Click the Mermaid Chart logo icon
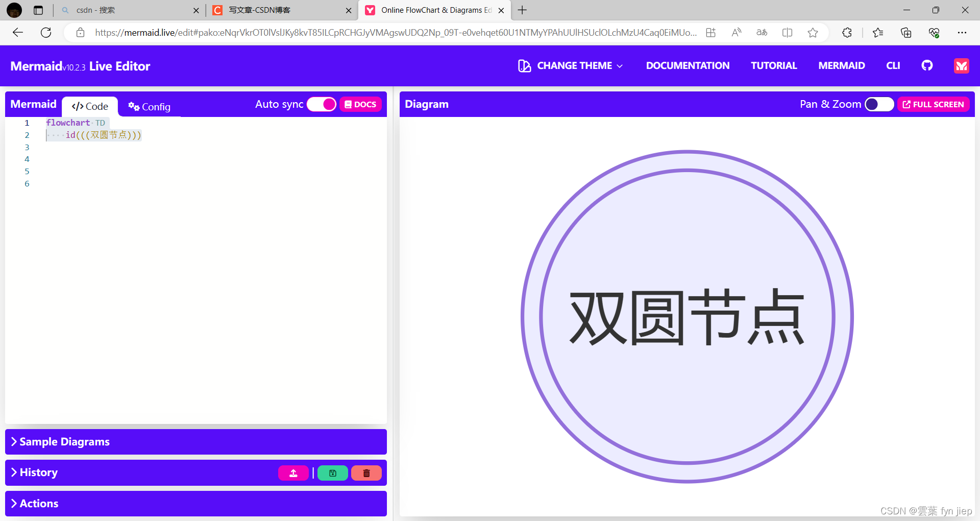Screen dimensions: 980x521 [x=962, y=65]
